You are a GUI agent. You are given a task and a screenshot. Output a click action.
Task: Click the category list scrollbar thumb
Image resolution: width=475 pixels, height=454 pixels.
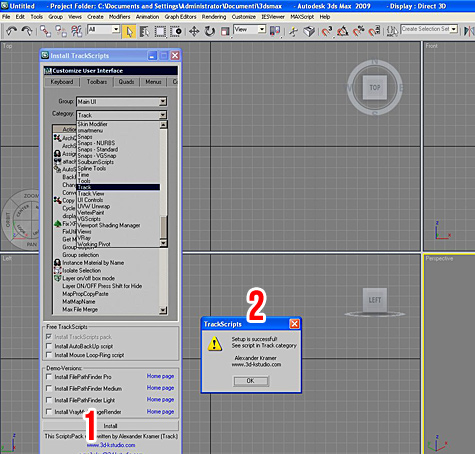click(163, 227)
